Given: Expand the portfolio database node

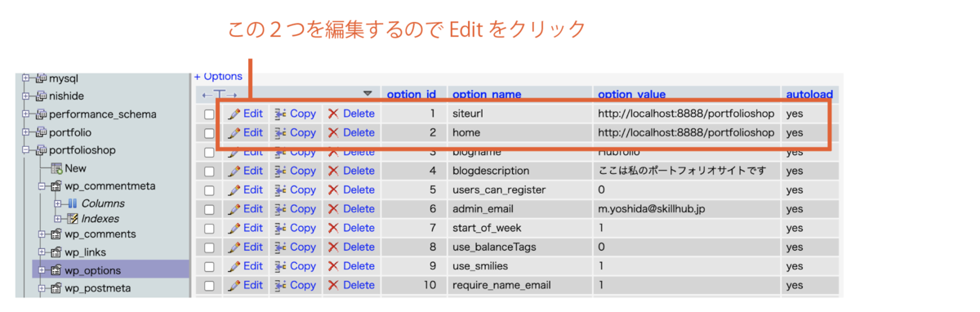Looking at the screenshot, I should tap(25, 132).
